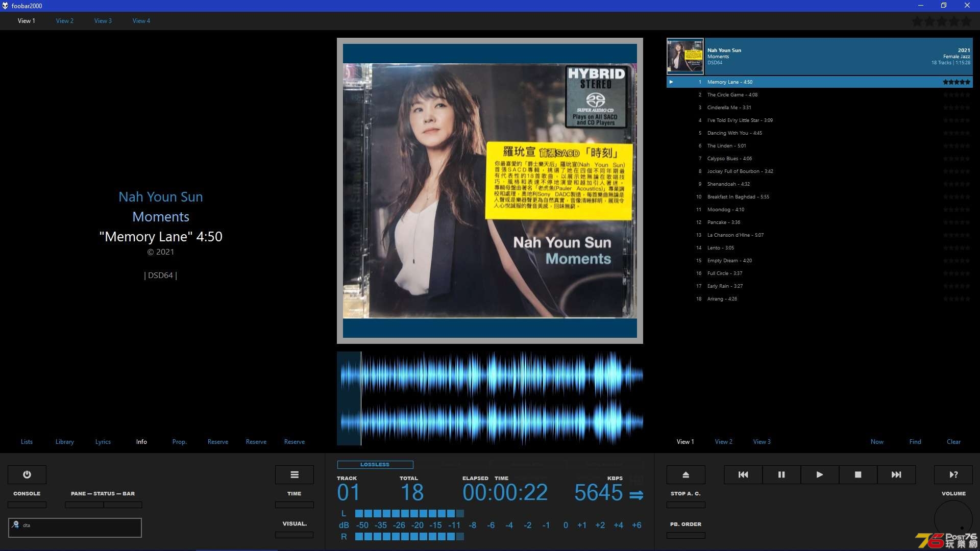The width and height of the screenshot is (980, 551).
Task: Toggle the PB. ORDER indicator bar
Action: click(686, 535)
